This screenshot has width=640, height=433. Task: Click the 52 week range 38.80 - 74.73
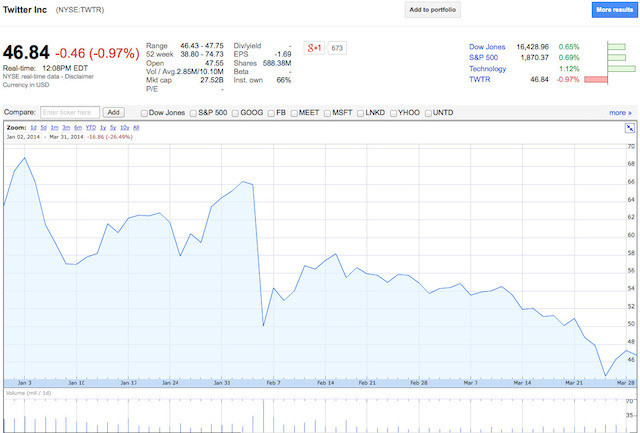click(202, 54)
